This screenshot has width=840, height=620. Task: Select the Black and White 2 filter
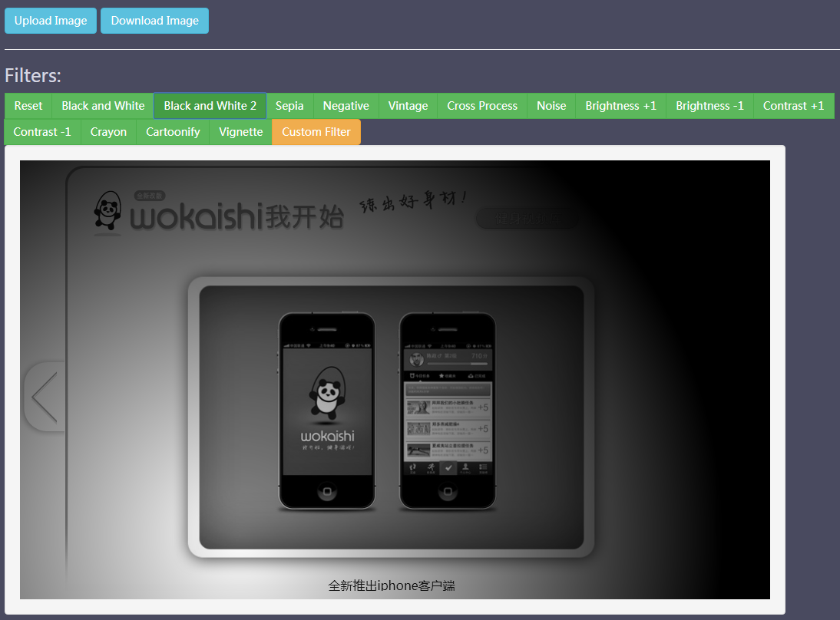pos(210,106)
